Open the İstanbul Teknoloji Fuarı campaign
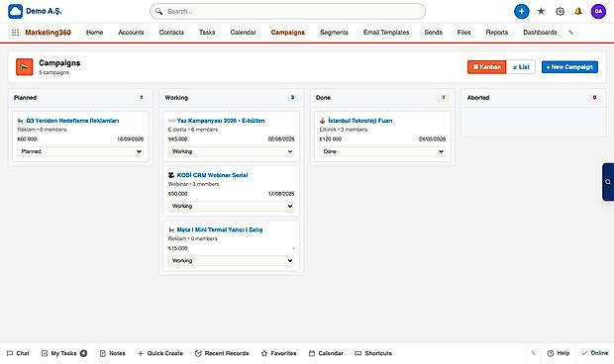The image size is (614, 364). tap(360, 121)
